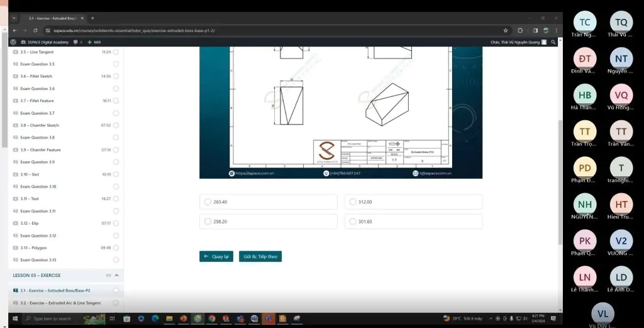The height and width of the screenshot is (328, 644).
Task: Open SSPACE Digital Academy admin menu
Action: 45,42
